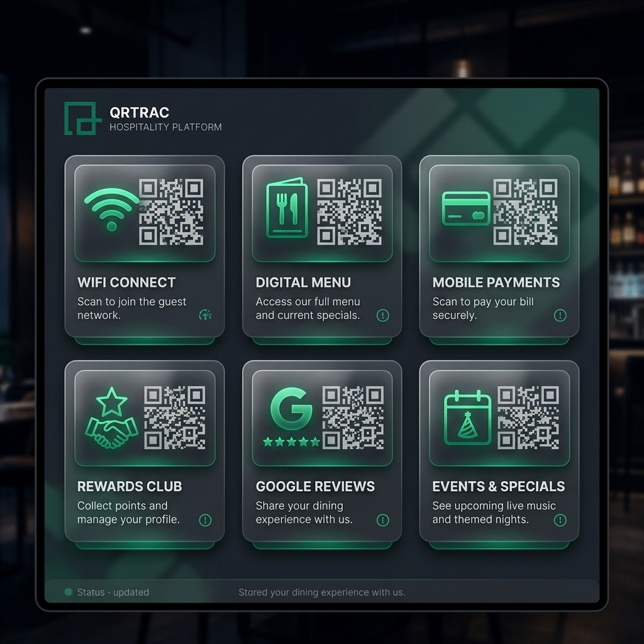Open the Mobile Payments QR code
Image resolution: width=644 pixels, height=644 pixels.
[x=525, y=212]
